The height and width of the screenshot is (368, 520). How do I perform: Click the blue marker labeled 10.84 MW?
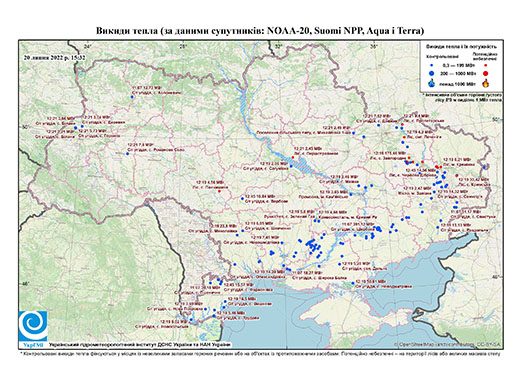tap(243, 199)
